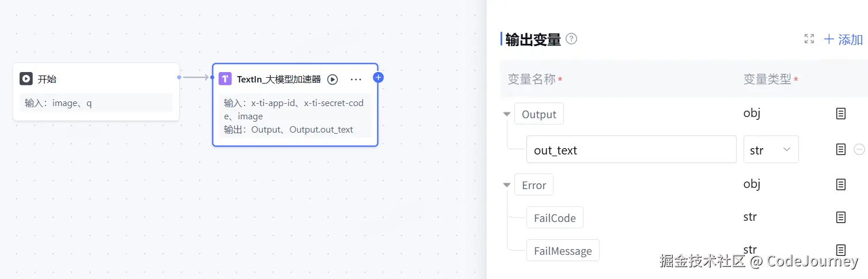The height and width of the screenshot is (279, 868).
Task: Remove the out_text variable with the minus icon
Action: [x=859, y=149]
